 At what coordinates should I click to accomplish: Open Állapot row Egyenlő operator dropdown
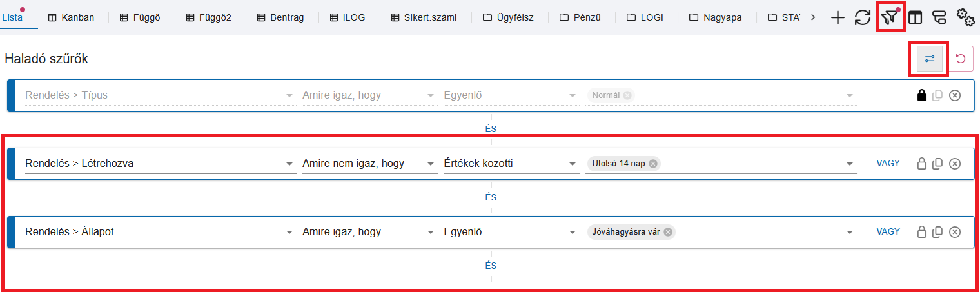click(511, 232)
